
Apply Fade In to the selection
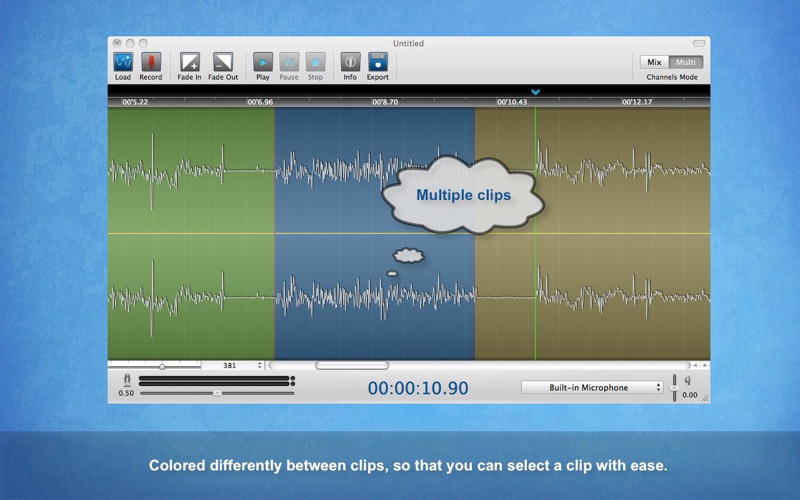coord(190,62)
